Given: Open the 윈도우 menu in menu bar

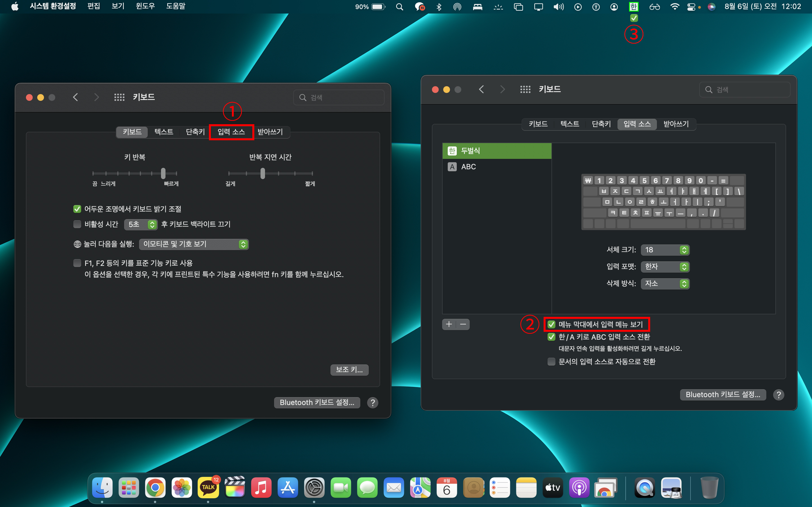Looking at the screenshot, I should tap(145, 6).
